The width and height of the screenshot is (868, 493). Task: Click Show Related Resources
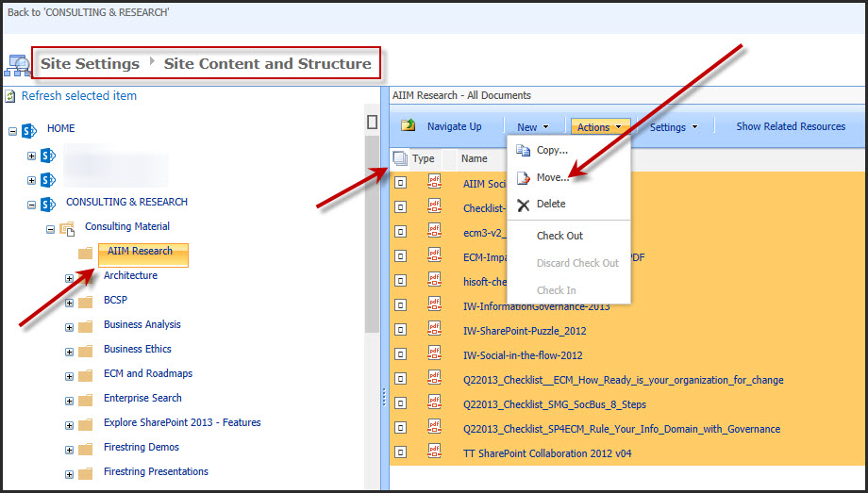[791, 126]
